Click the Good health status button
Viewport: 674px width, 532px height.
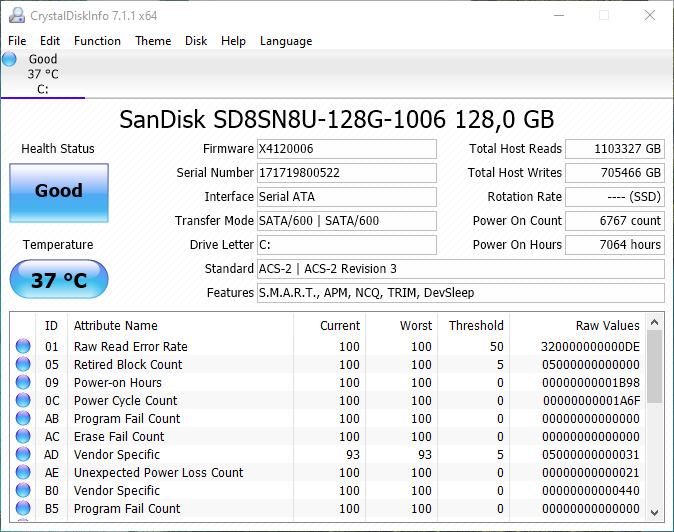tap(58, 191)
